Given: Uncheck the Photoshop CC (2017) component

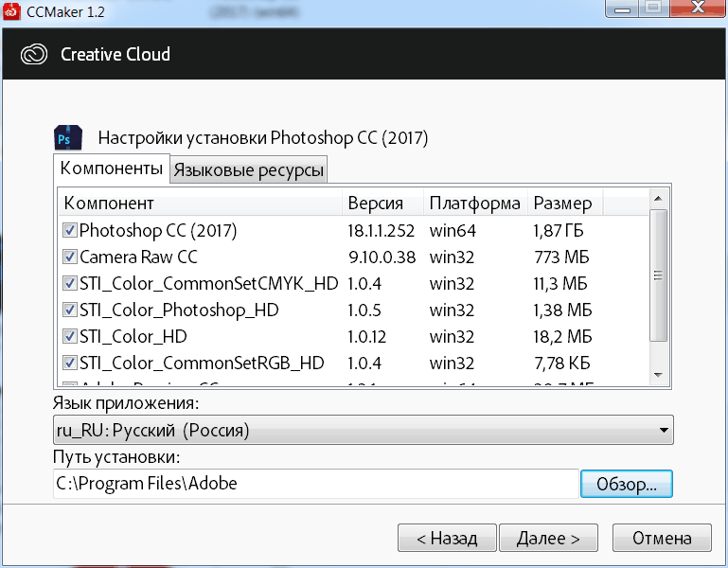Looking at the screenshot, I should (x=70, y=230).
